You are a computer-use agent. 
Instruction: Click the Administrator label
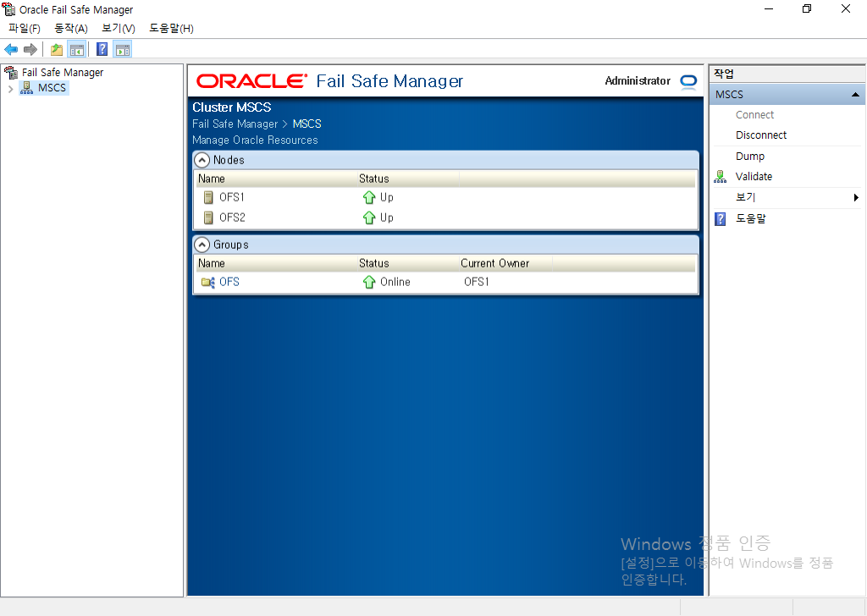tap(638, 81)
